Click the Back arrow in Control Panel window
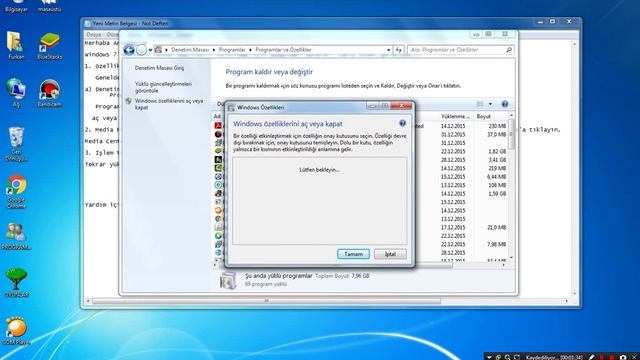 (129, 50)
